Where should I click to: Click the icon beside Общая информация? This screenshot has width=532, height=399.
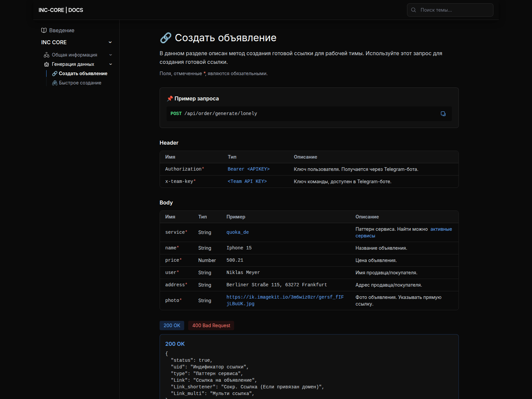pyautogui.click(x=47, y=55)
